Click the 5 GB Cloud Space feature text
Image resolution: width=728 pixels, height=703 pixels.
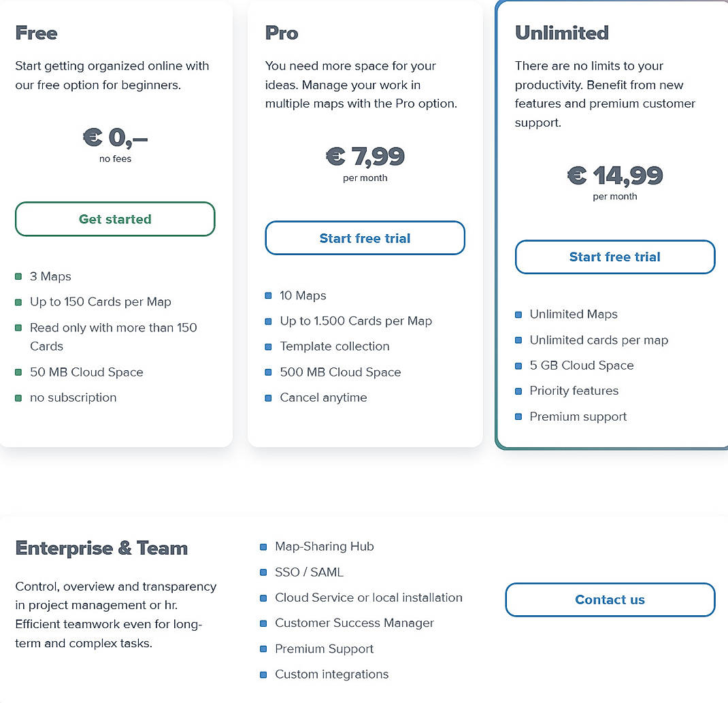[x=582, y=365]
